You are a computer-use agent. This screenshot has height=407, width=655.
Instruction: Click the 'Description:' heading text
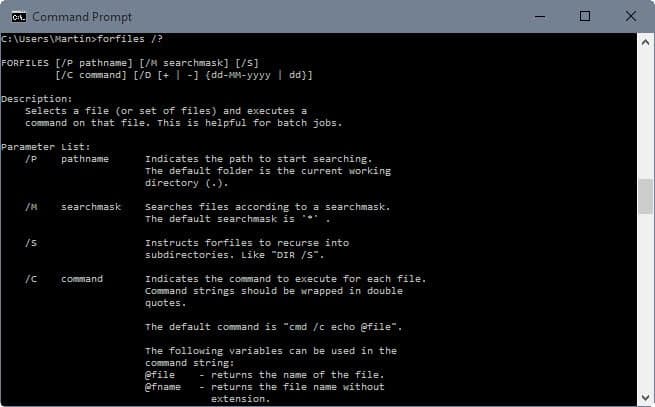click(37, 99)
